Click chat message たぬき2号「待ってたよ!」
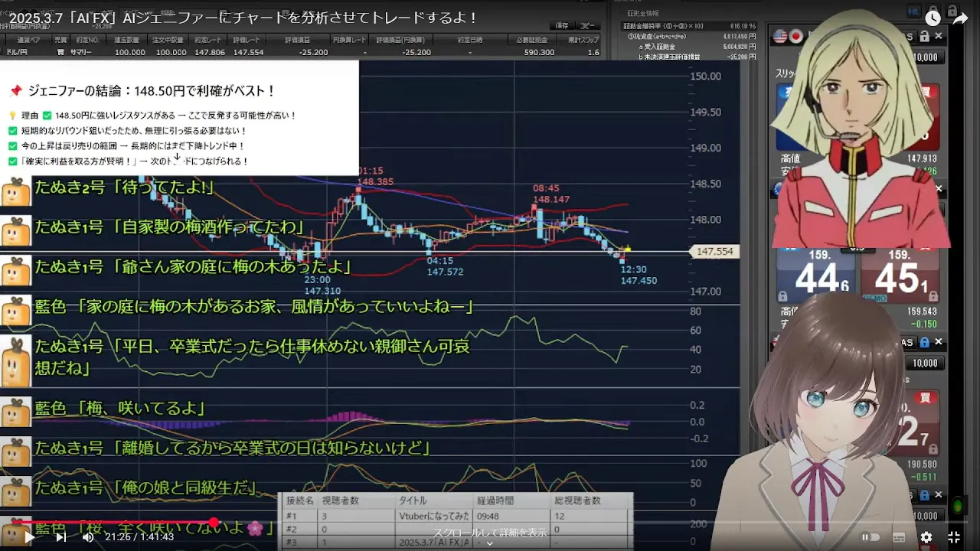Image resolution: width=980 pixels, height=551 pixels. [x=125, y=187]
